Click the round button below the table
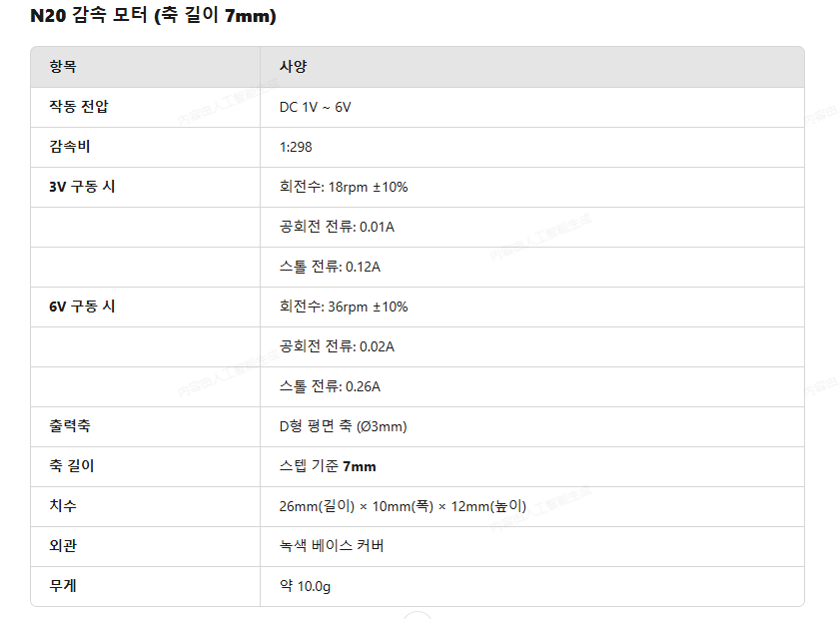Image resolution: width=840 pixels, height=619 pixels. [418, 615]
